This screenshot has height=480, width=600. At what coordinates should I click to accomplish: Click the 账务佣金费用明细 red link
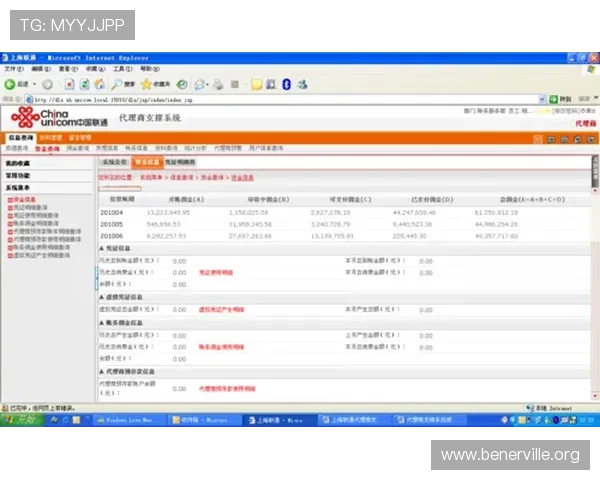tap(221, 347)
